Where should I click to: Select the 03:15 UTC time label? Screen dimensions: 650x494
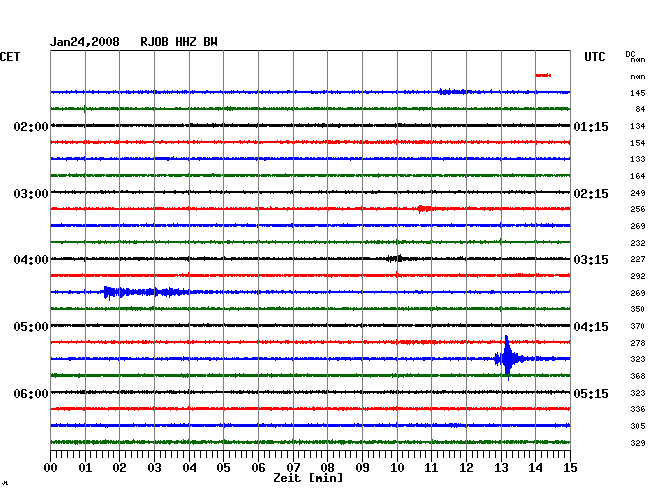(x=591, y=260)
